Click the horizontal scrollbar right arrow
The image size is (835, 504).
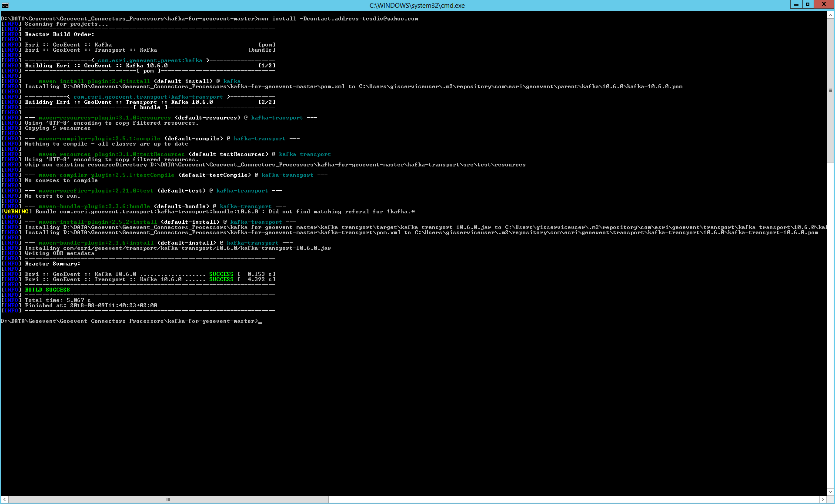click(823, 500)
